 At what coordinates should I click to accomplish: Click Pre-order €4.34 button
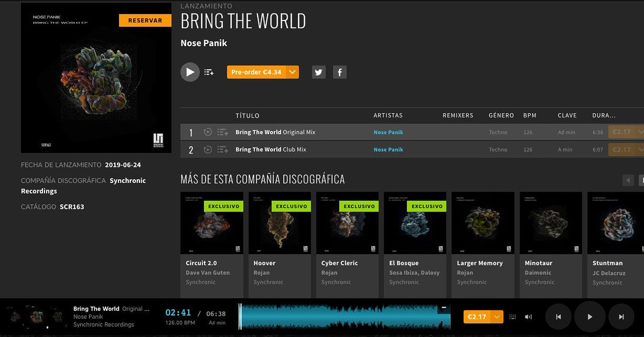click(257, 72)
